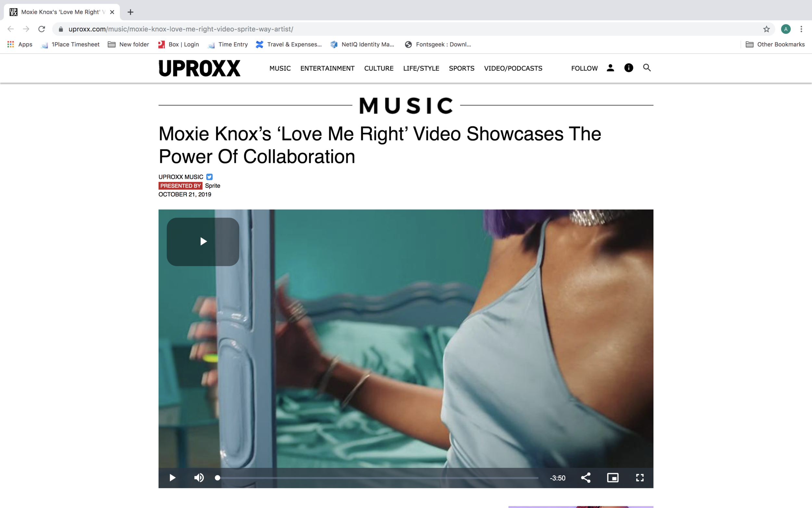Share the video
The width and height of the screenshot is (812, 508).
(586, 478)
